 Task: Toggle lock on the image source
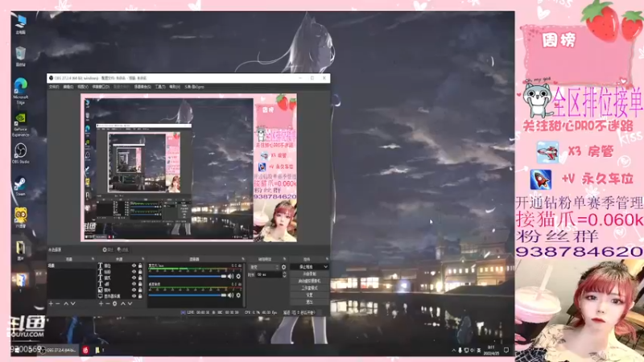coord(140,290)
